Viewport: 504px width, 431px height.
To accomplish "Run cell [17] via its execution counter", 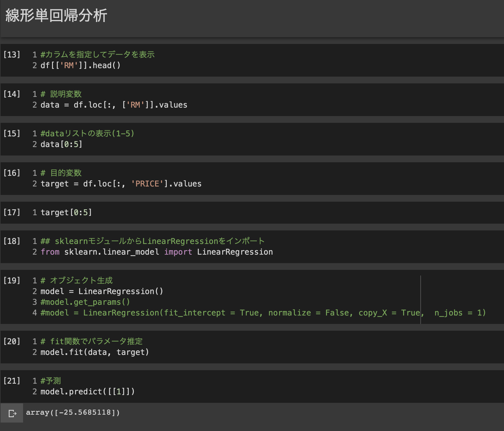I will 12,212.
